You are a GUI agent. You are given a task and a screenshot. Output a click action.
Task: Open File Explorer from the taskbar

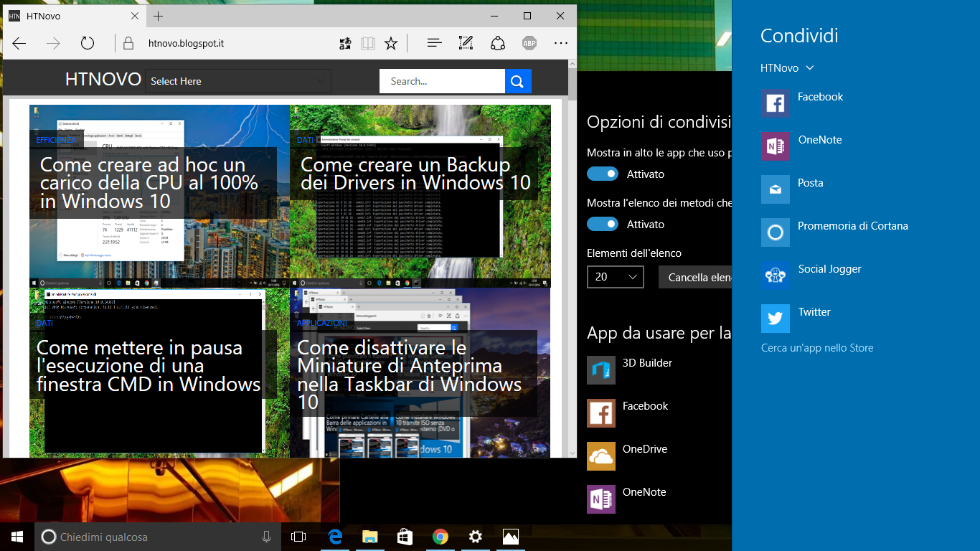(x=369, y=537)
